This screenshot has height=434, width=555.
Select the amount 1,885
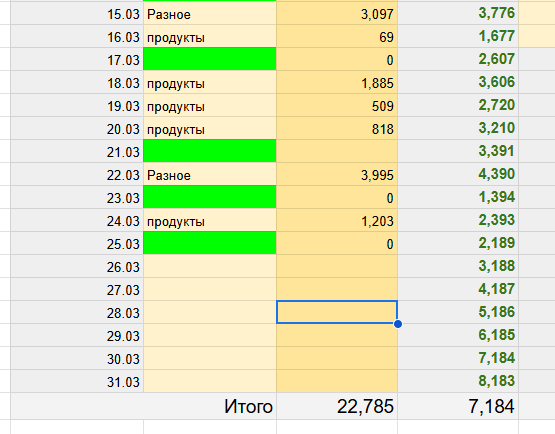coord(337,82)
